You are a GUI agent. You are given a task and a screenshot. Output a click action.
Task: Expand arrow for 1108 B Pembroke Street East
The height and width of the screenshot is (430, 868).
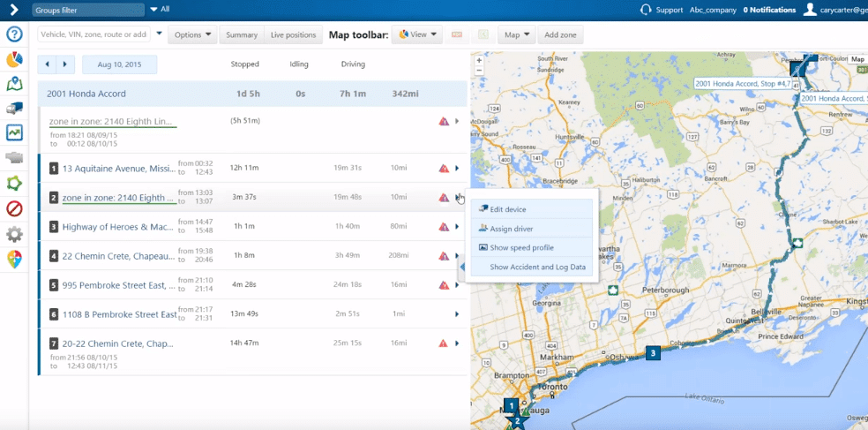tap(457, 314)
